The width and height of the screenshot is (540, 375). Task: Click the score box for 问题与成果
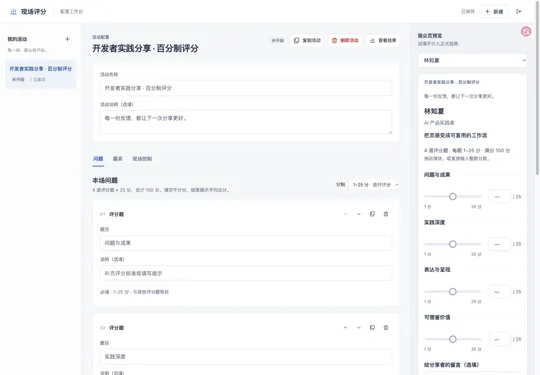click(499, 197)
